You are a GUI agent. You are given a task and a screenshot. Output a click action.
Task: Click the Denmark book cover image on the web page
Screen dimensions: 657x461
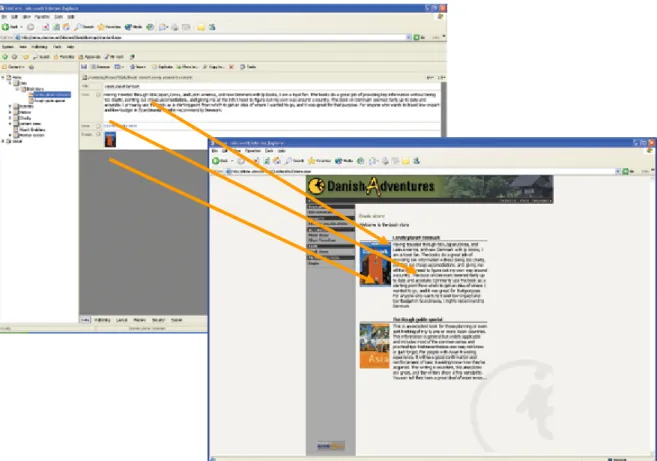[x=375, y=264]
